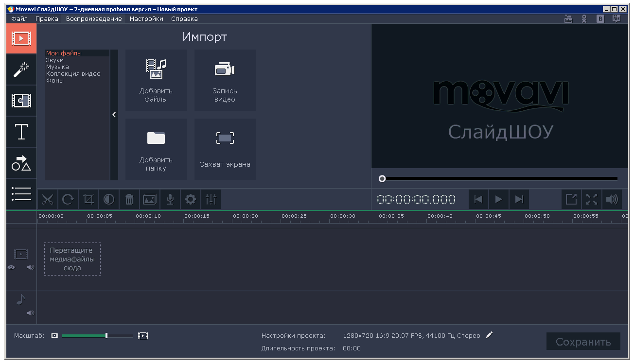This screenshot has width=634, height=364.
Task: Detach the preview window
Action: point(571,199)
